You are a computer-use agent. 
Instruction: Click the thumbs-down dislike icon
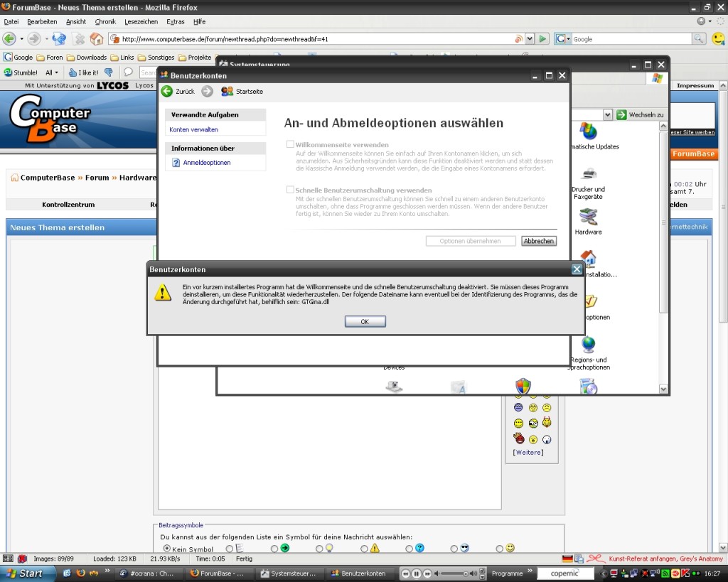coord(109,72)
